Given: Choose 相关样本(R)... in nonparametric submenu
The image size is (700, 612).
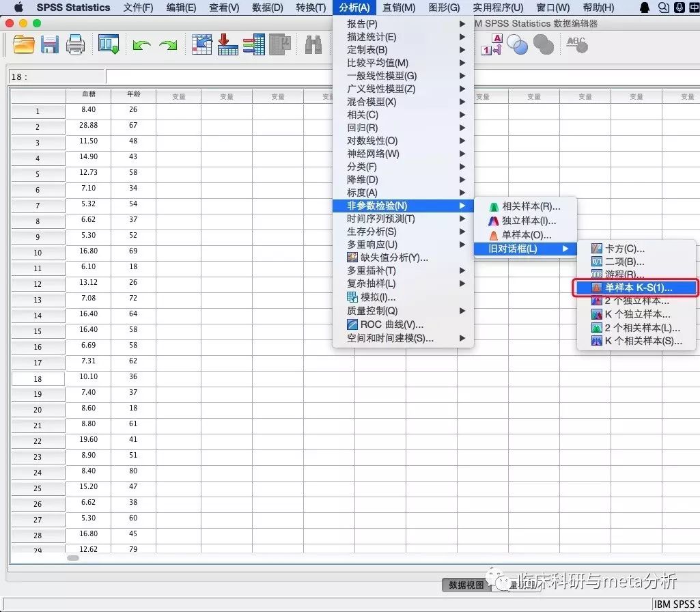Looking at the screenshot, I should pyautogui.click(x=525, y=206).
